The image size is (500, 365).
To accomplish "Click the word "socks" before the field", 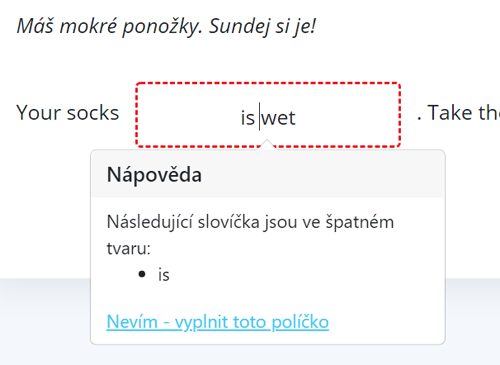I will 93,113.
